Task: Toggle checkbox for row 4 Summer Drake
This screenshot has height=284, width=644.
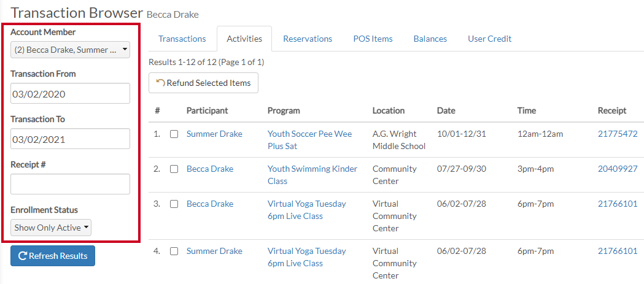Action: (174, 251)
